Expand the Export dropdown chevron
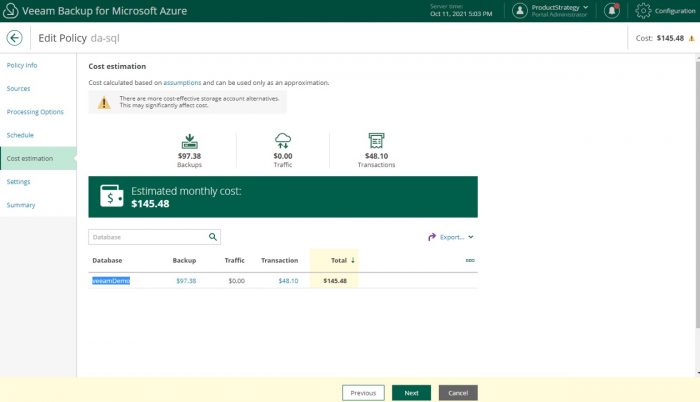700x402 pixels. pos(471,237)
